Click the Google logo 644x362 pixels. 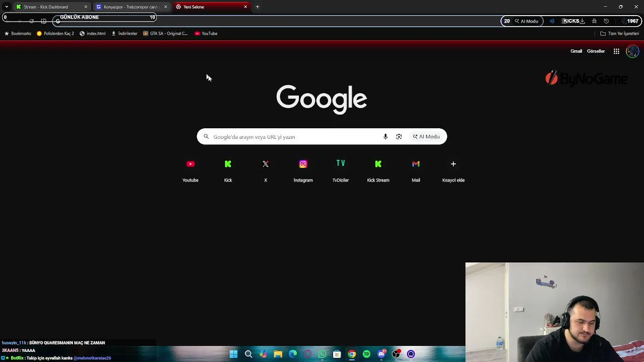(321, 99)
